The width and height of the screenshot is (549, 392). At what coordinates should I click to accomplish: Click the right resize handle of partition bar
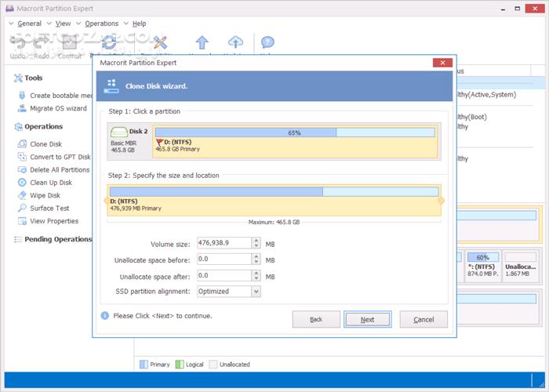pyautogui.click(x=441, y=201)
